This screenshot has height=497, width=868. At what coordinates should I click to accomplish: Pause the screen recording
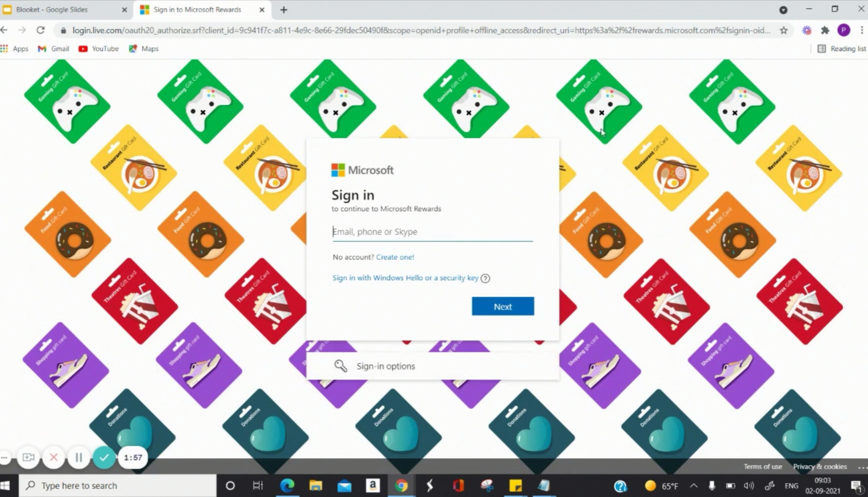[x=79, y=457]
